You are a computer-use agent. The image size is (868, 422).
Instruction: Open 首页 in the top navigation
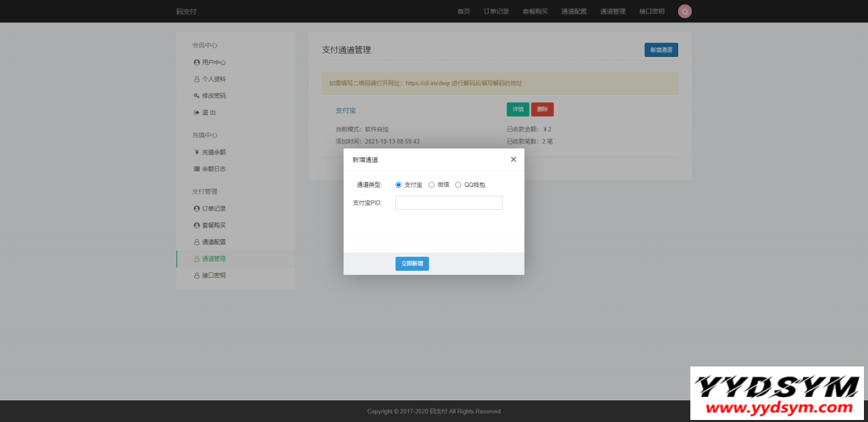[x=464, y=12]
